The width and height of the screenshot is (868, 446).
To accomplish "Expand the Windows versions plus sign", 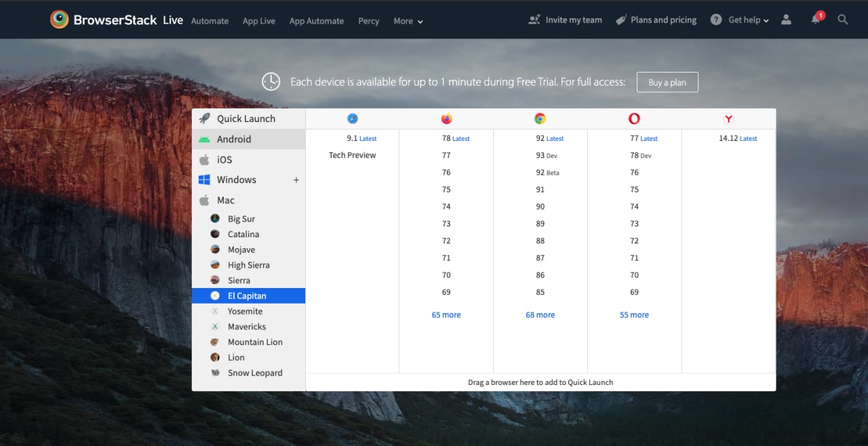I will click(296, 180).
